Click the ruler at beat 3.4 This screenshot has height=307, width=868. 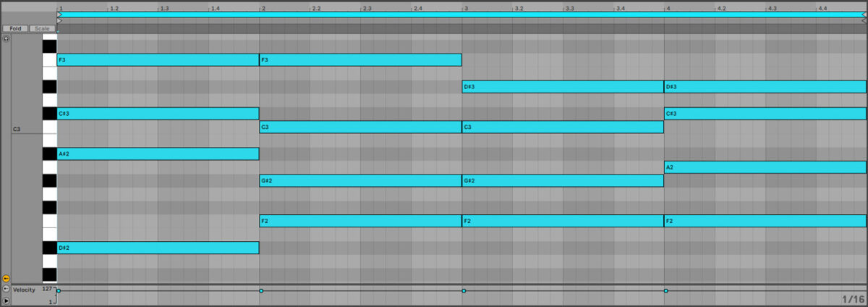click(x=620, y=8)
